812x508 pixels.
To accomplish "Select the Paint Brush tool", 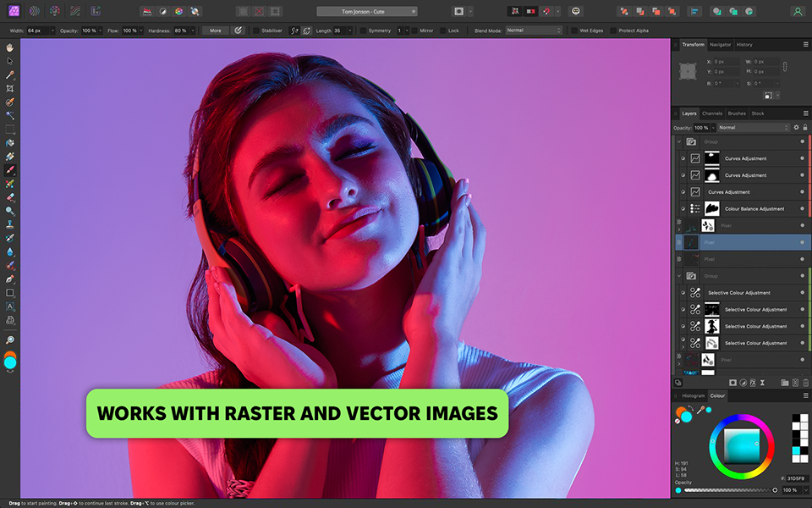I will [10, 169].
